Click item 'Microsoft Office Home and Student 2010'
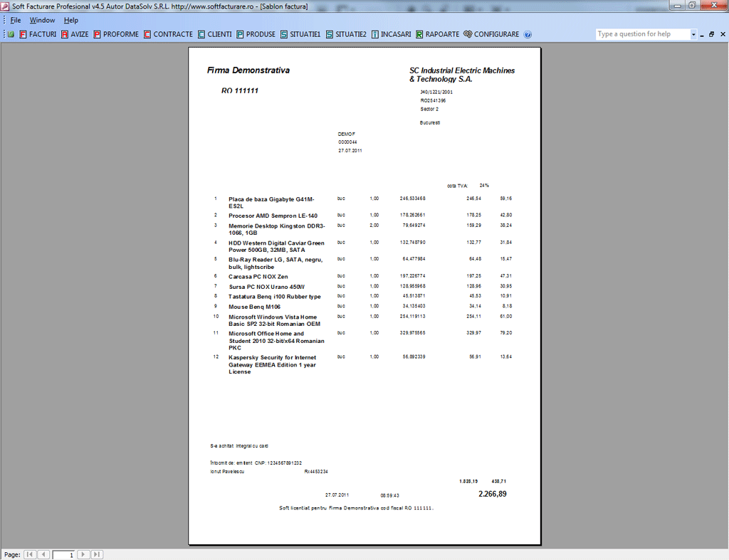The image size is (729, 560). click(x=276, y=341)
